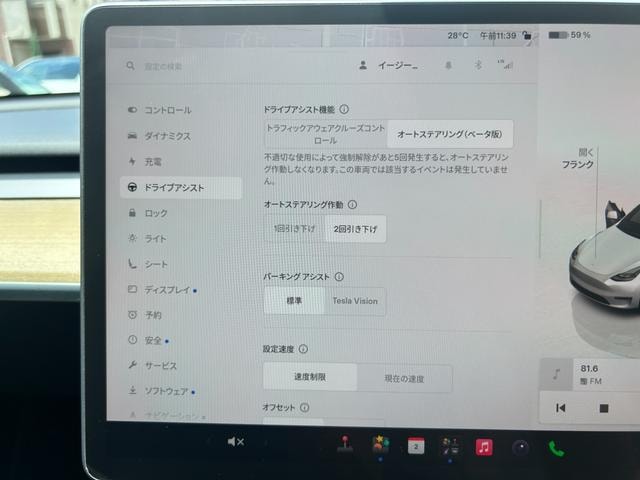Tap the Bluetooth status icon
640x480 pixels.
[478, 64]
